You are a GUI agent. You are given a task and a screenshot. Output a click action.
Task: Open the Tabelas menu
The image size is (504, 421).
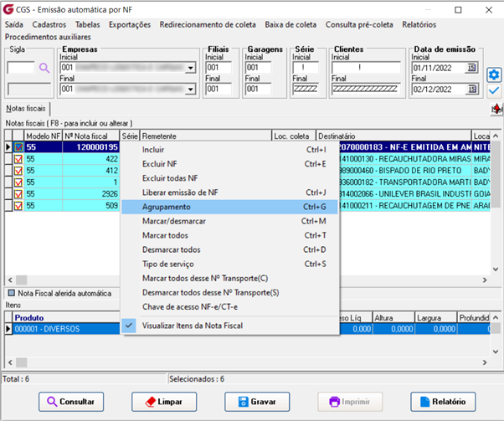tap(87, 25)
